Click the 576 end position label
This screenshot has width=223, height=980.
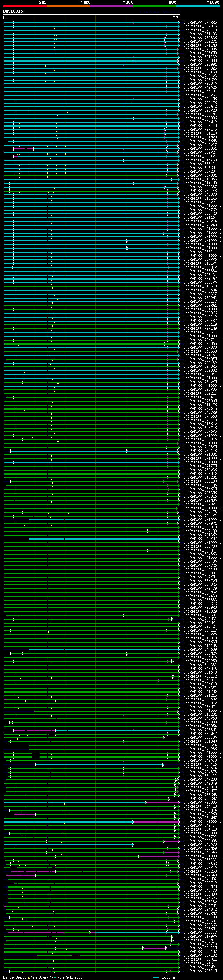pyautogui.click(x=176, y=17)
